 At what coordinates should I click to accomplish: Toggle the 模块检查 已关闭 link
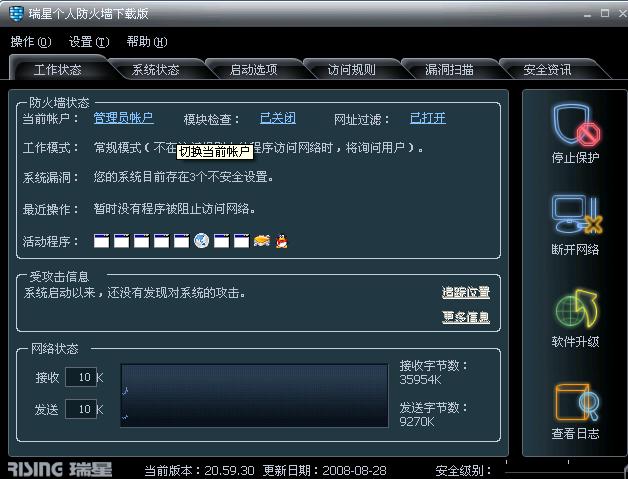point(278,118)
